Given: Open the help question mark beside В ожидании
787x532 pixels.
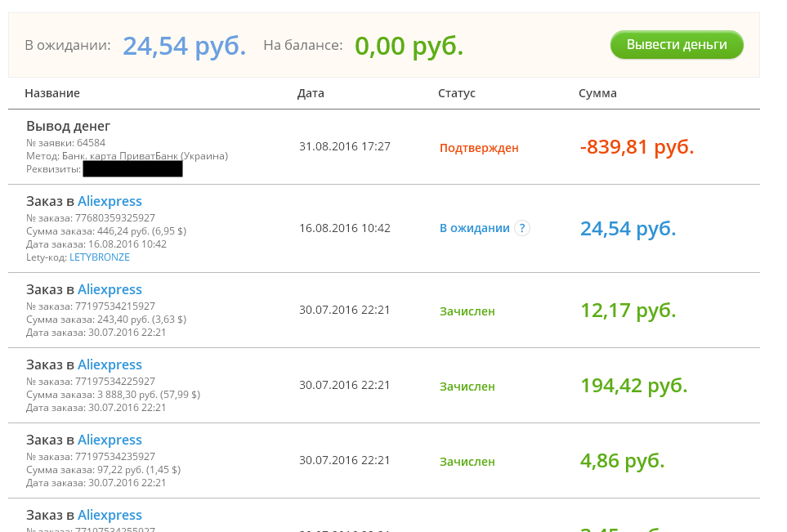Looking at the screenshot, I should pos(521,228).
